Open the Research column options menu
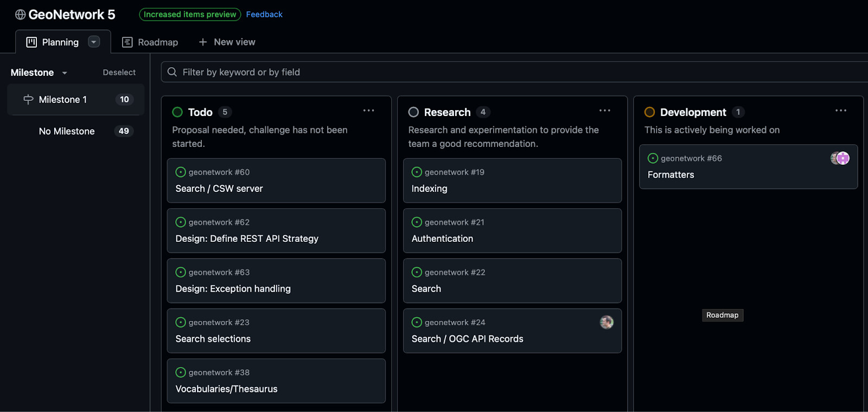The width and height of the screenshot is (868, 412). point(605,111)
